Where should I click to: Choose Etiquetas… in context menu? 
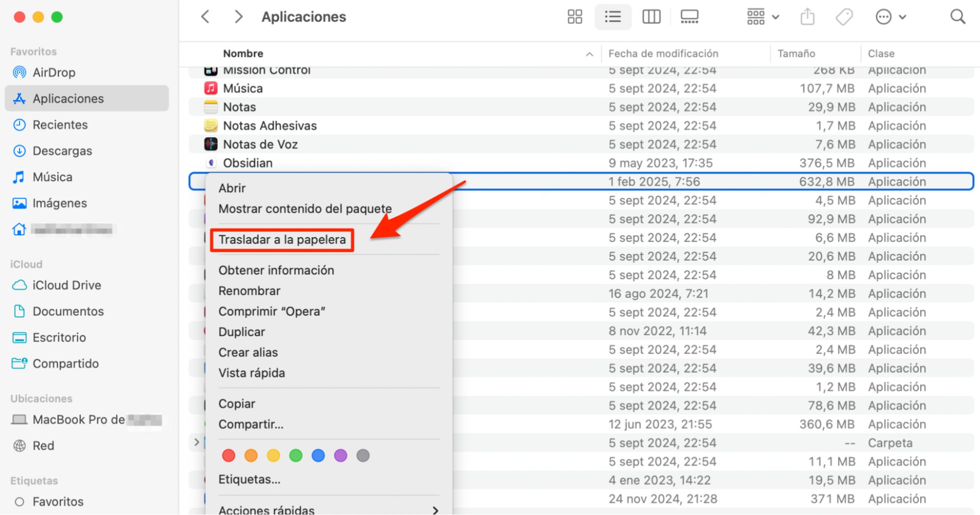coord(249,480)
